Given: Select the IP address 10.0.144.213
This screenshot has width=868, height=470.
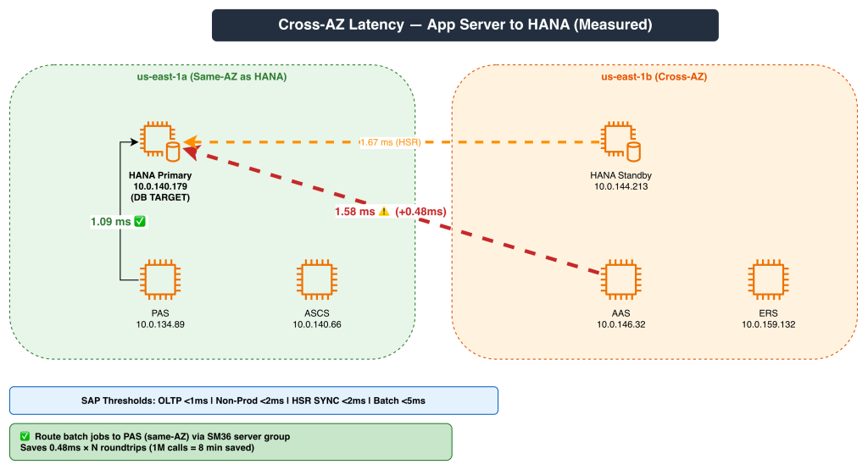Looking at the screenshot, I should click(620, 186).
